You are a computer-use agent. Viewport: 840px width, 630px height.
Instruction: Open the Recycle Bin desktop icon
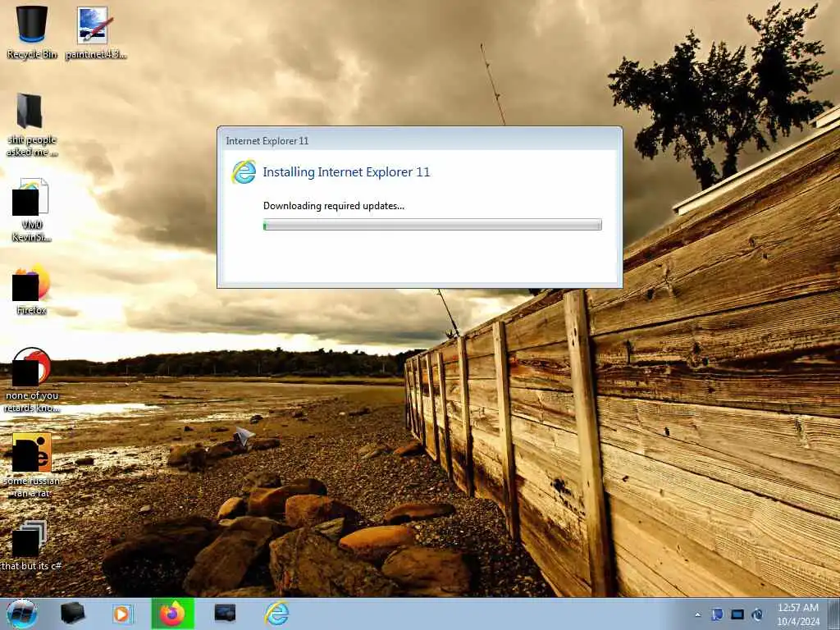(32, 31)
